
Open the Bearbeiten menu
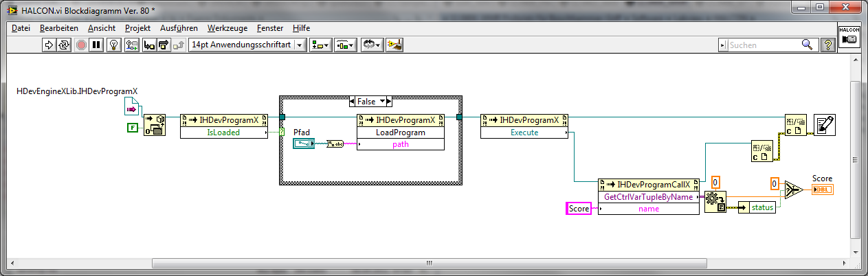click(58, 28)
